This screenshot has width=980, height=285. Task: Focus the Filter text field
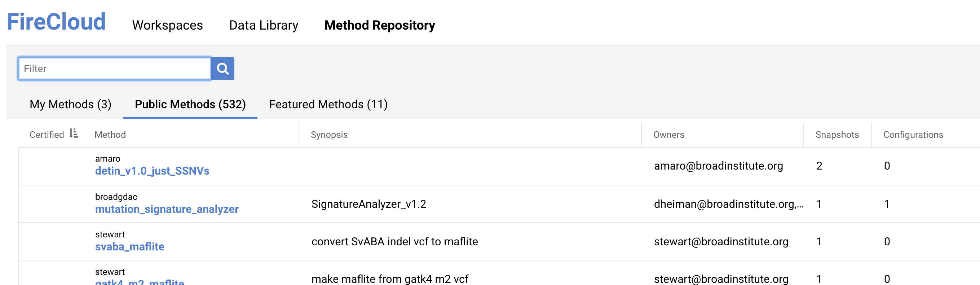pos(115,69)
